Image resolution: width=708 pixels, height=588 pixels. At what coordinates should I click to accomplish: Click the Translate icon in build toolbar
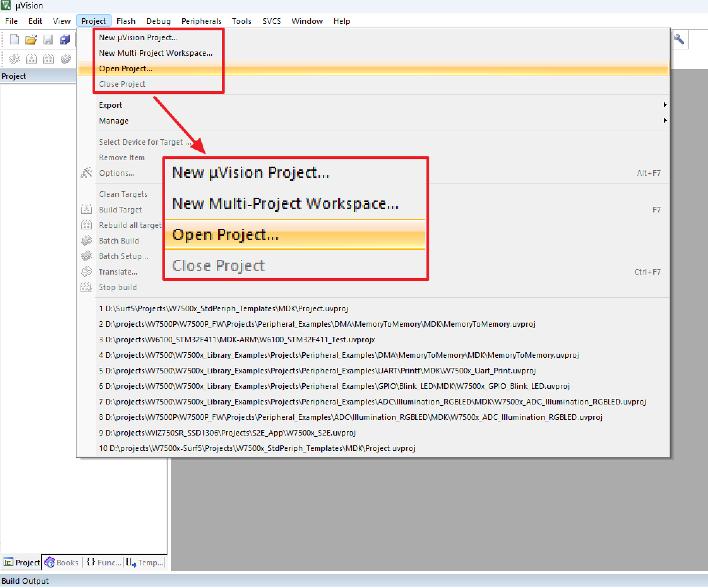click(14, 59)
